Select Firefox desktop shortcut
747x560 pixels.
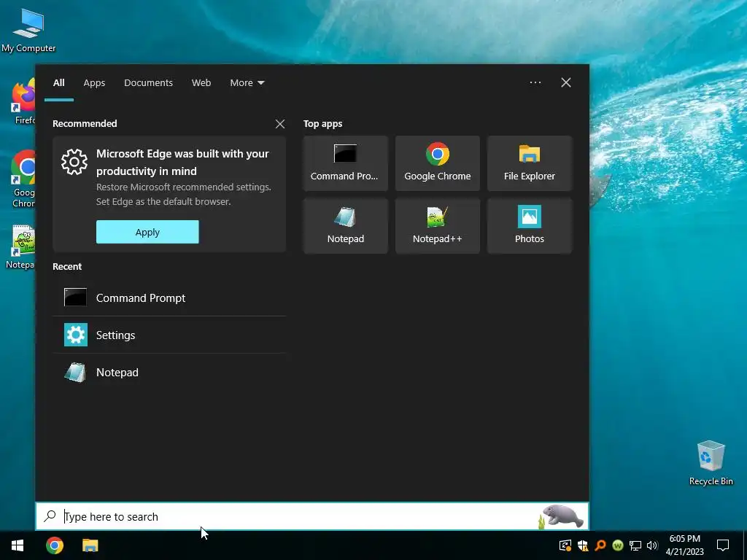pyautogui.click(x=24, y=102)
